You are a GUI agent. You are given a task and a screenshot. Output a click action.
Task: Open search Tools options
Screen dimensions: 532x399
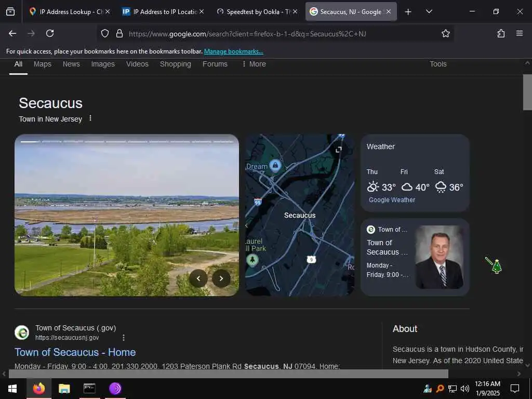438,64
